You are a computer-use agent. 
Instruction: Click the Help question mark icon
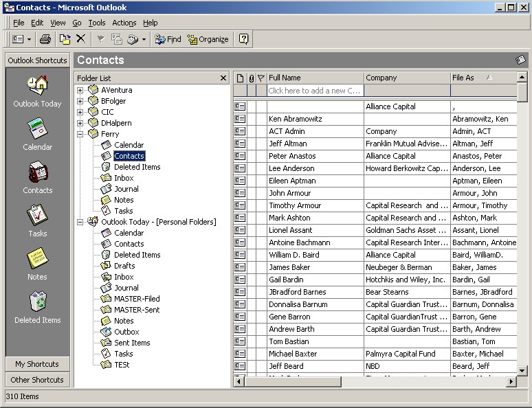(x=243, y=39)
